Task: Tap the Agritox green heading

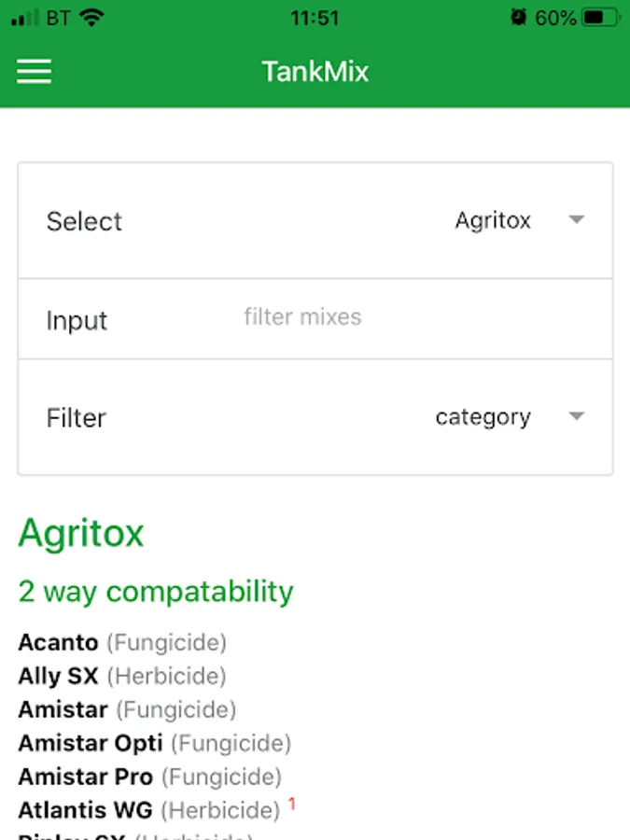Action: coord(81,534)
